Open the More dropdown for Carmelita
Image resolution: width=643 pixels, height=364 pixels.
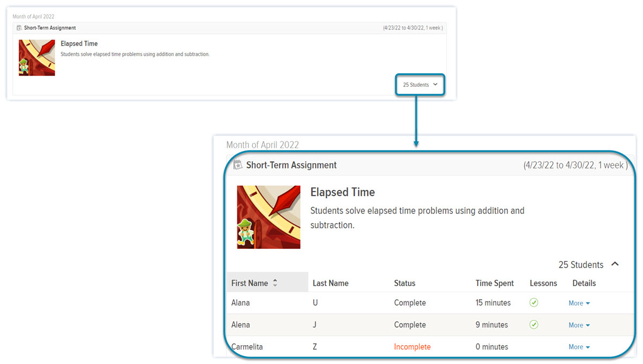point(579,347)
